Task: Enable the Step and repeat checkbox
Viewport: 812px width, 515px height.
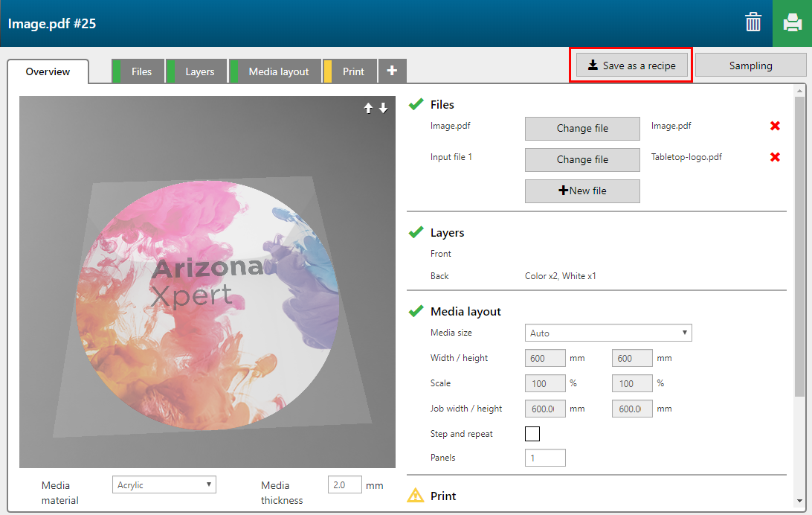Action: coord(532,434)
